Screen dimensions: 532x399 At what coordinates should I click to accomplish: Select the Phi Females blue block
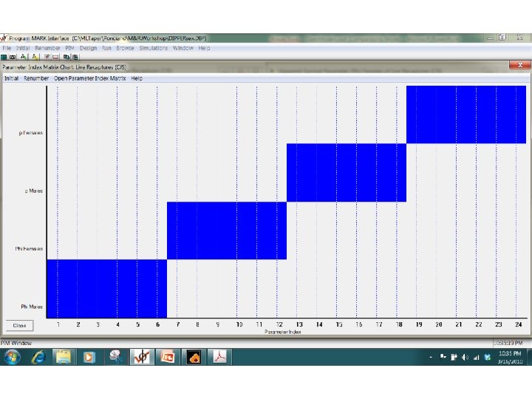227,231
